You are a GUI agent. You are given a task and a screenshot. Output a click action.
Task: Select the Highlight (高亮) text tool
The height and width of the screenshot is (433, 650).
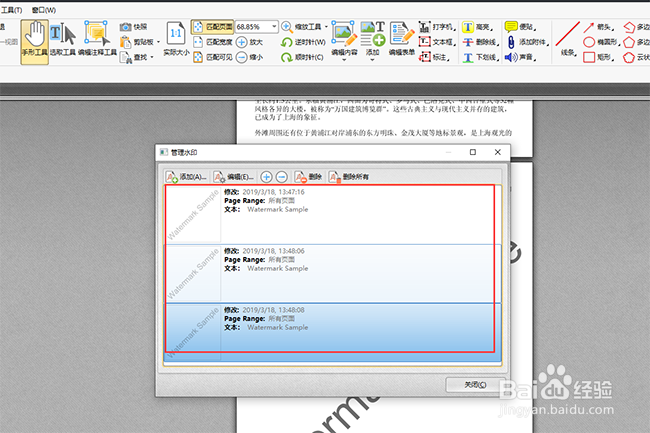click(x=478, y=27)
